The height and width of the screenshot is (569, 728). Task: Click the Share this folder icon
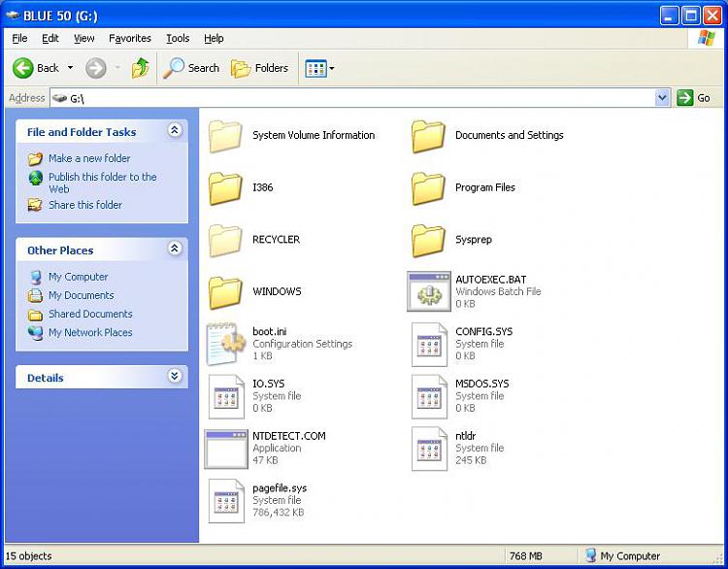click(35, 205)
